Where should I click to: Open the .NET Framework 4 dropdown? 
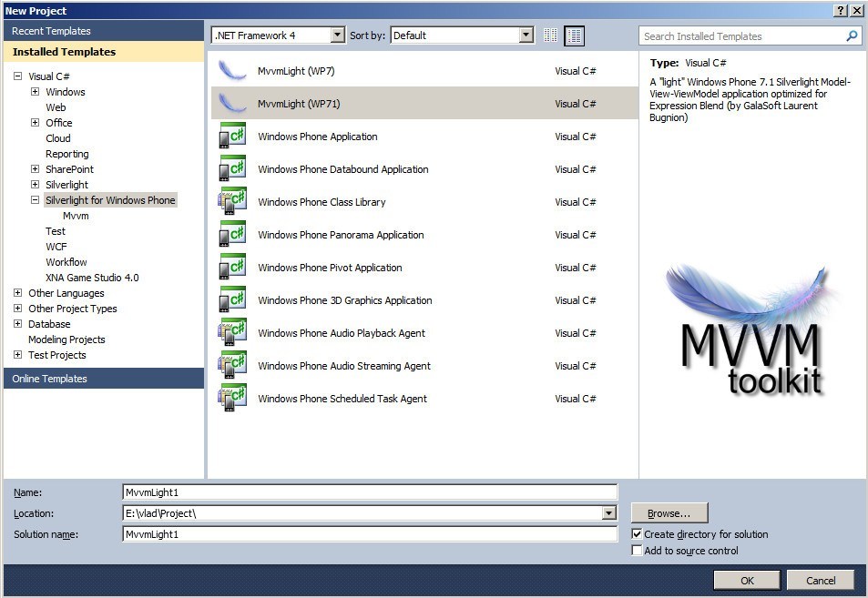point(337,35)
